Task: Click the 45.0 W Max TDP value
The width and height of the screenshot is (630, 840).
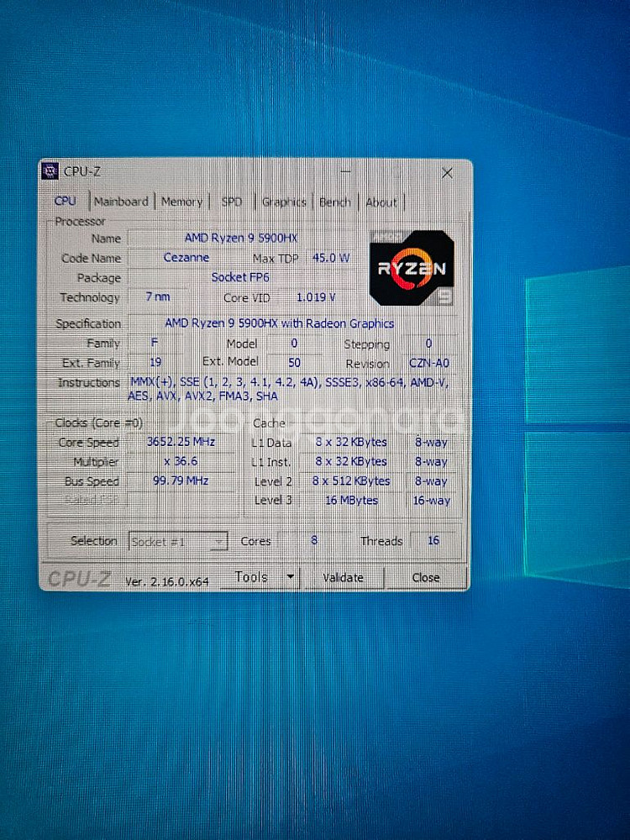Action: tap(331, 258)
